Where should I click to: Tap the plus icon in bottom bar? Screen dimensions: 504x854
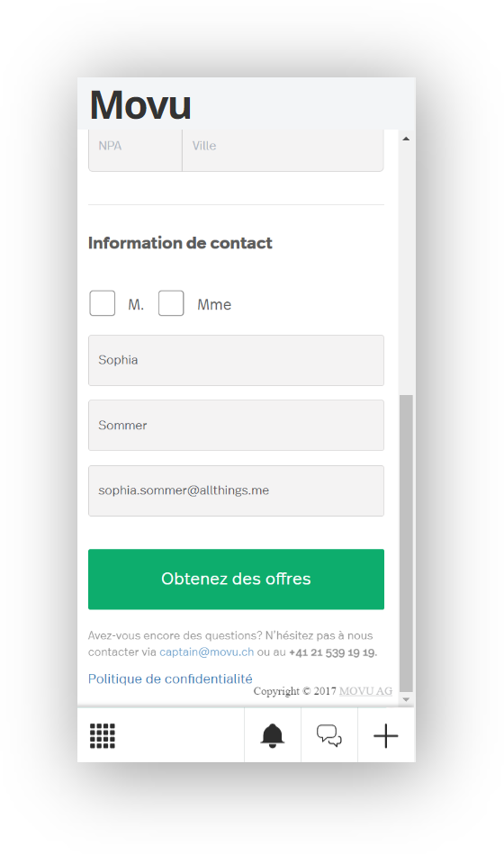click(386, 736)
